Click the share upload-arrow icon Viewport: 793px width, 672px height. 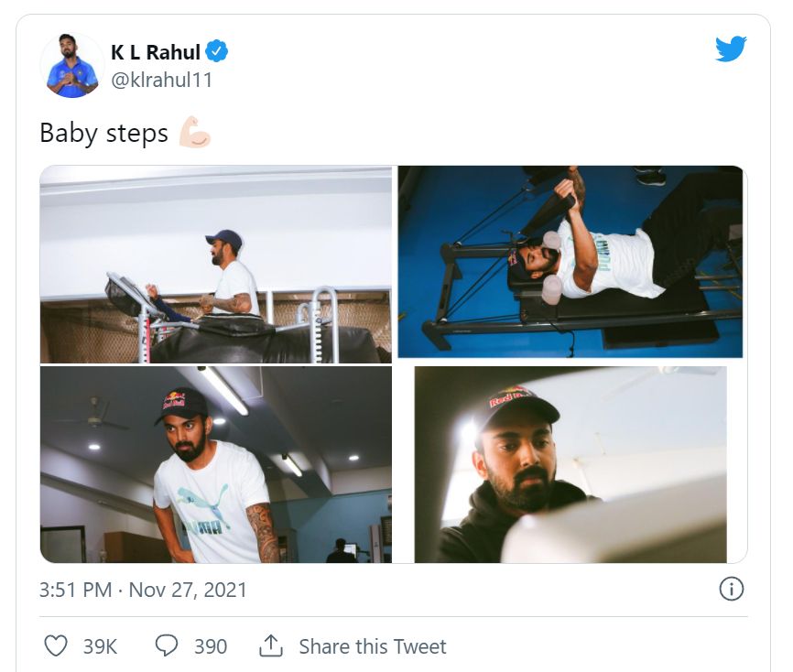(x=270, y=645)
